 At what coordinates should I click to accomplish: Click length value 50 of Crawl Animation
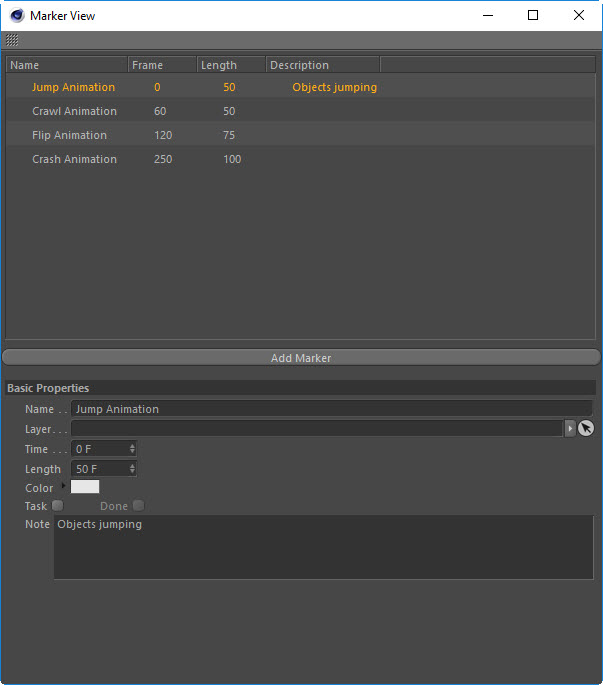229,111
